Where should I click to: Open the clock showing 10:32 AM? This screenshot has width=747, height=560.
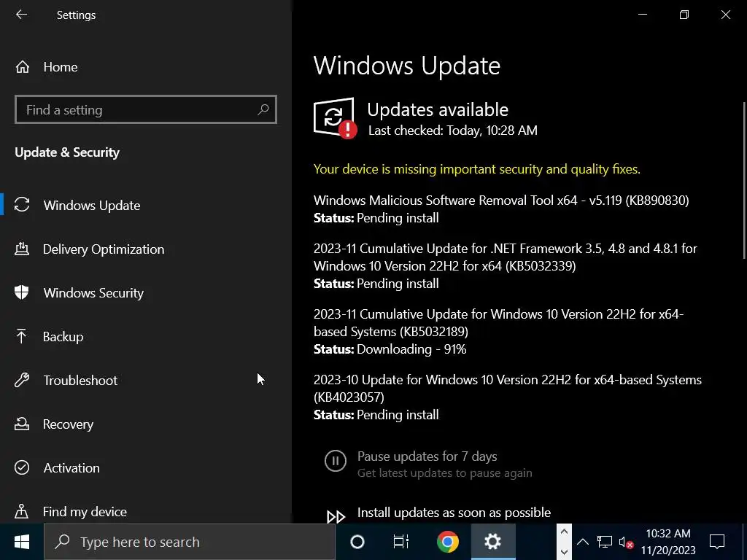668,542
